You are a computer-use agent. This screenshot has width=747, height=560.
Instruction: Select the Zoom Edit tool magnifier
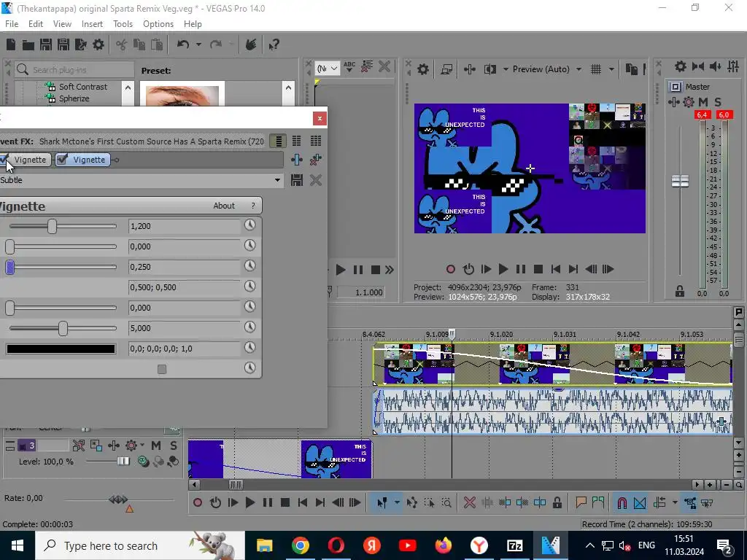446,503
